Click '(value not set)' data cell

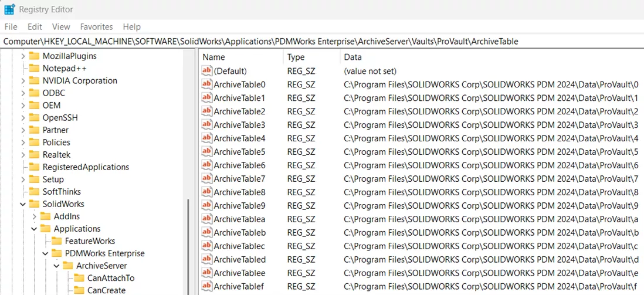[x=370, y=71]
